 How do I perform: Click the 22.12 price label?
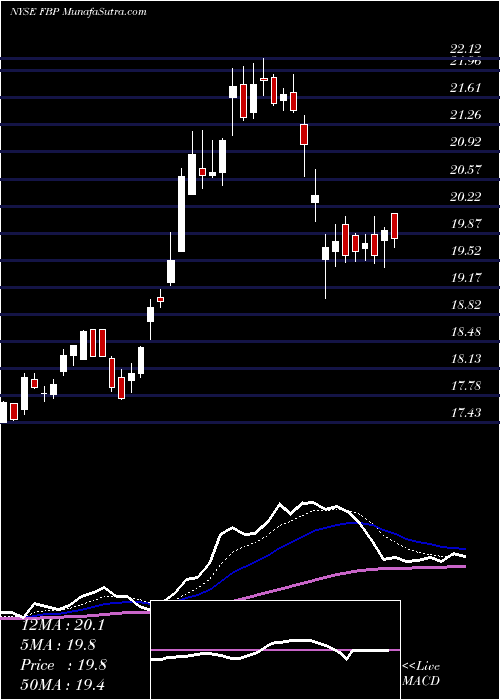click(x=466, y=50)
